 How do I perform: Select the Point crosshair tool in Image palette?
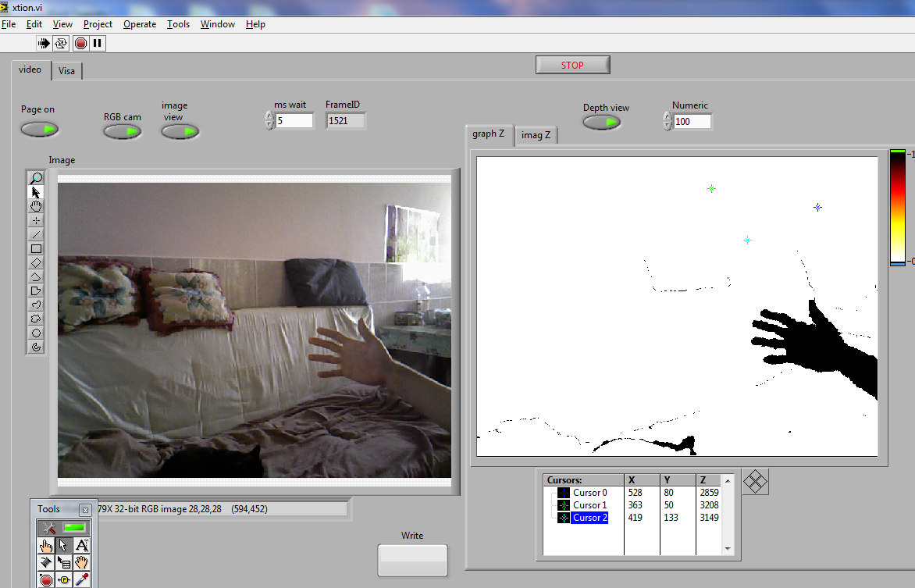36,220
